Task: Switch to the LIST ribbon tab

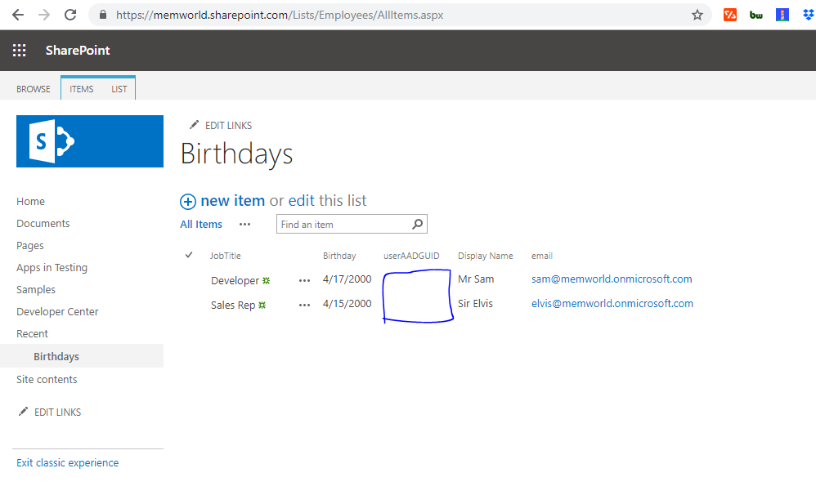Action: [119, 89]
